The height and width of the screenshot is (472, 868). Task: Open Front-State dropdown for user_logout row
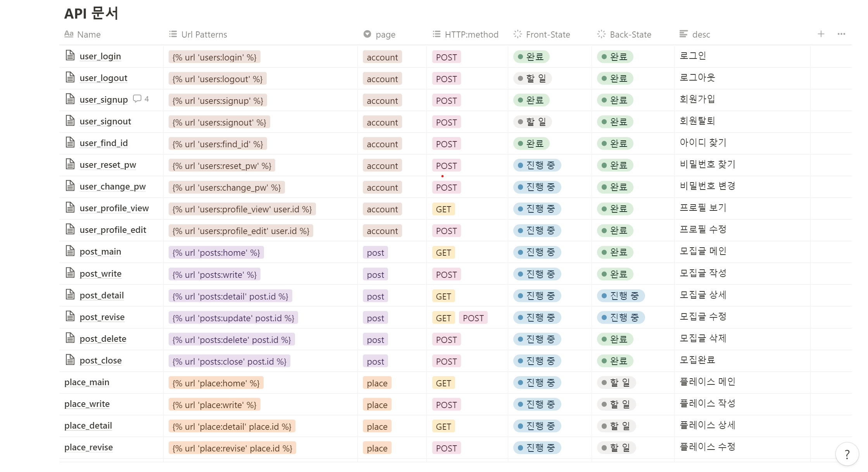pos(532,79)
